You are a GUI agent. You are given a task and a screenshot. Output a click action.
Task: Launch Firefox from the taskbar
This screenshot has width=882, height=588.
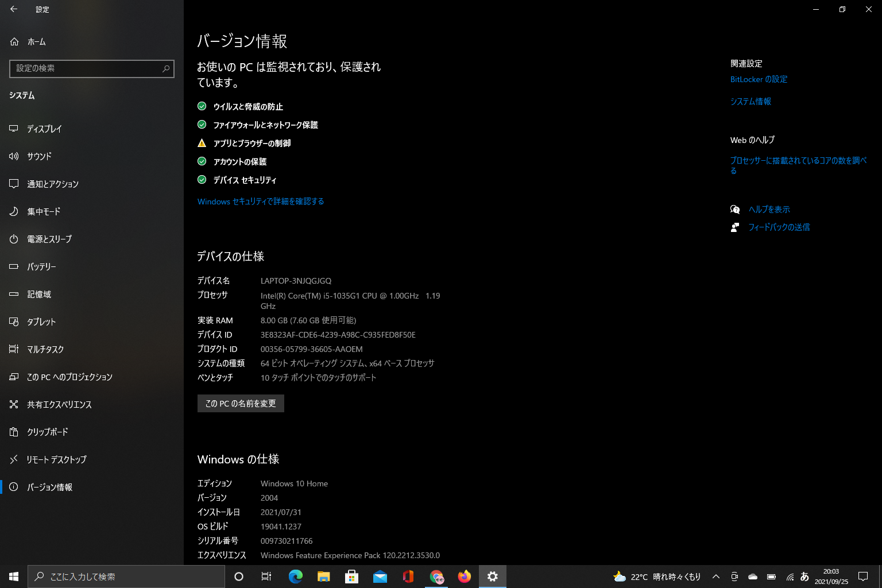tap(465, 577)
